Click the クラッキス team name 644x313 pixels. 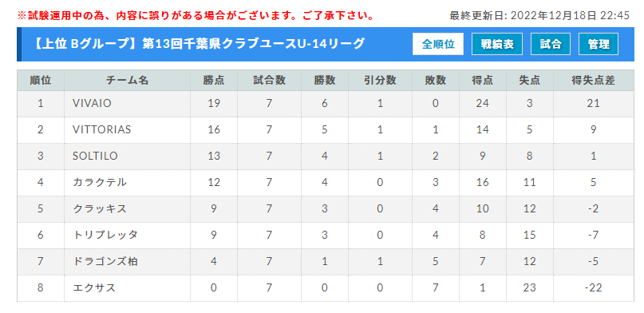[x=100, y=208]
